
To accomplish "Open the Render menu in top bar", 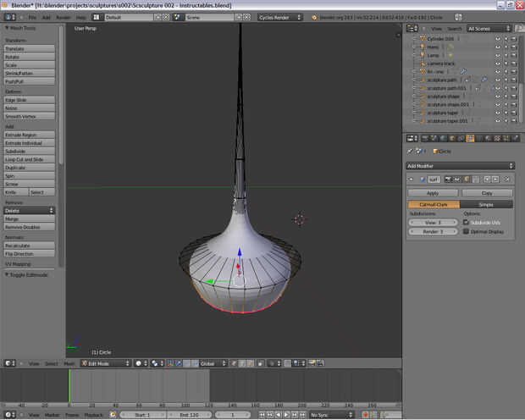I will pyautogui.click(x=63, y=17).
